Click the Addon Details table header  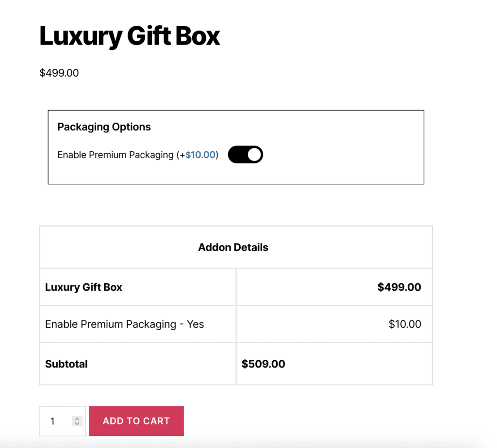click(x=233, y=247)
